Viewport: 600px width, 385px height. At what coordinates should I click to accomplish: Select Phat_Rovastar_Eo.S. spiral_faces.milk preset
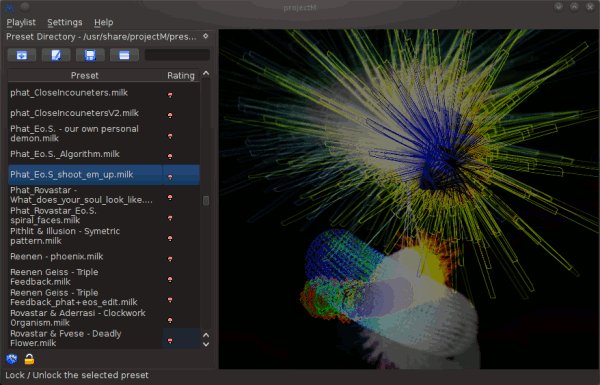pos(85,215)
